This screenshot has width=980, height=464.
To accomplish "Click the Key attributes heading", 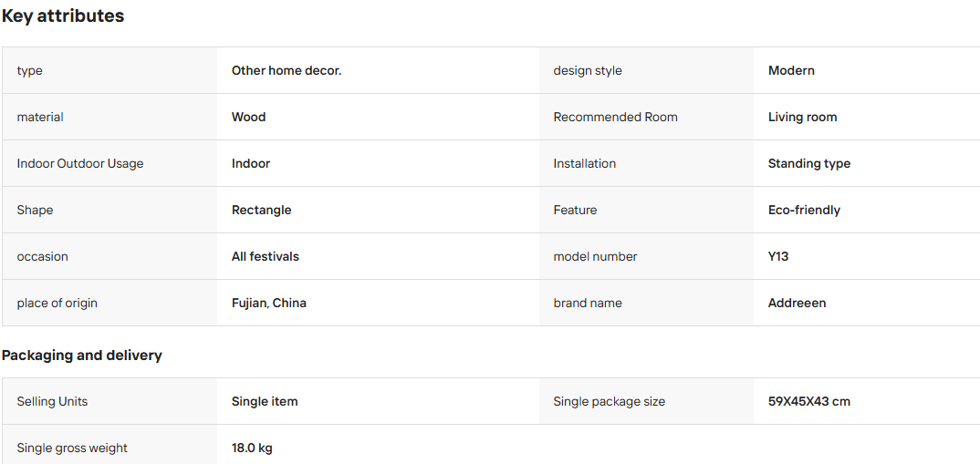I will [62, 16].
